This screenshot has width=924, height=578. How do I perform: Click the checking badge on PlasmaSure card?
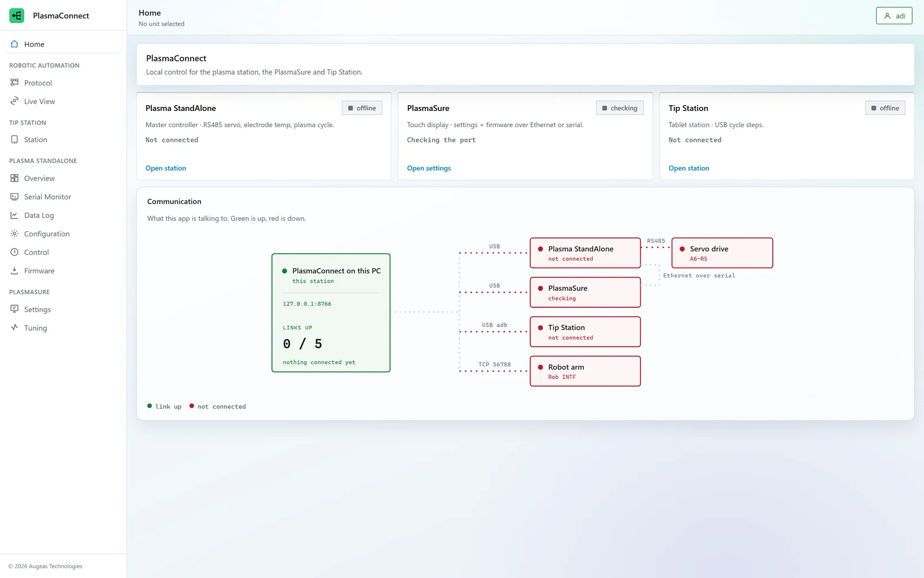tap(620, 108)
